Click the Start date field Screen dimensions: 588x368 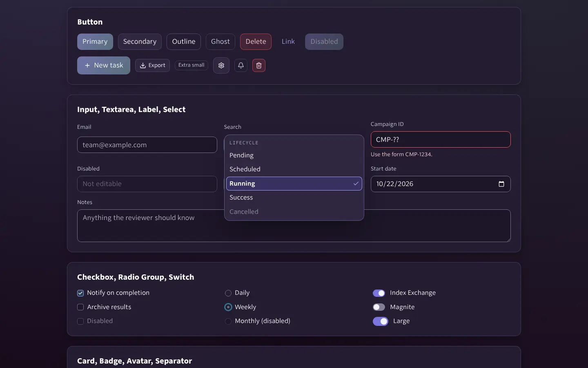tap(441, 184)
